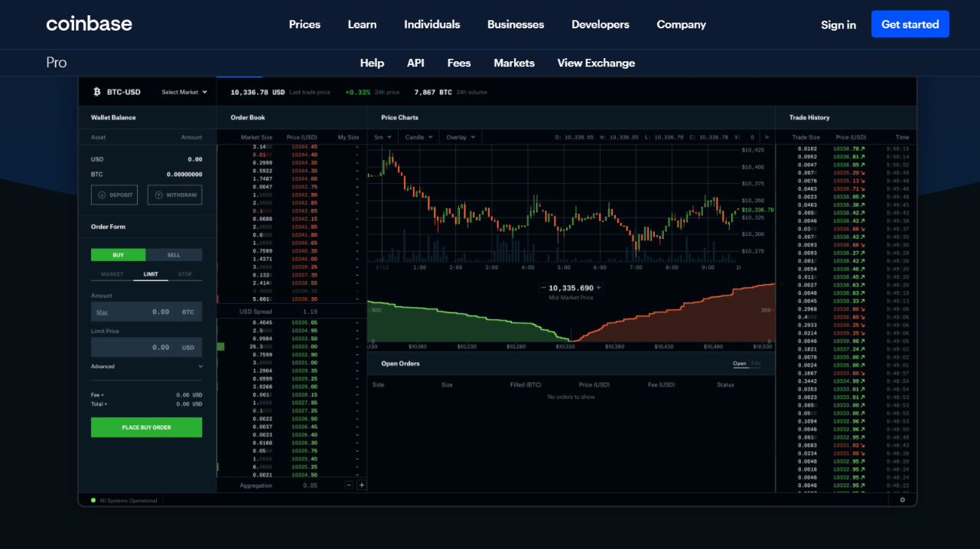
Task: Open the Overlay dropdown
Action: click(461, 137)
